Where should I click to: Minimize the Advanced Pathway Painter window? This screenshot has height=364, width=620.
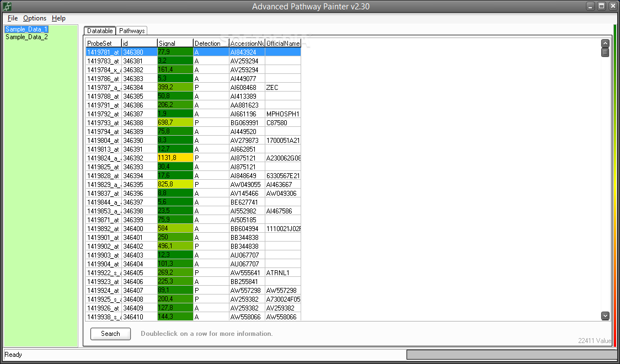coord(591,6)
